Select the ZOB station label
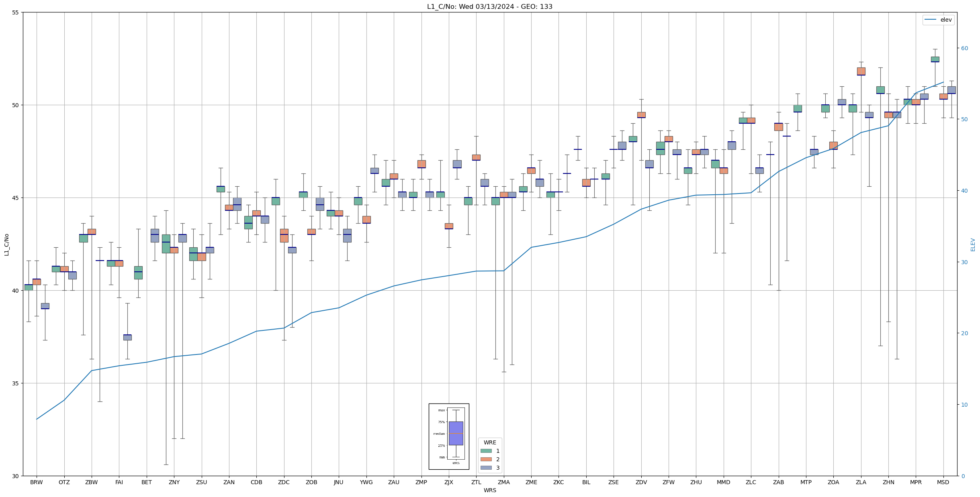 tap(311, 483)
